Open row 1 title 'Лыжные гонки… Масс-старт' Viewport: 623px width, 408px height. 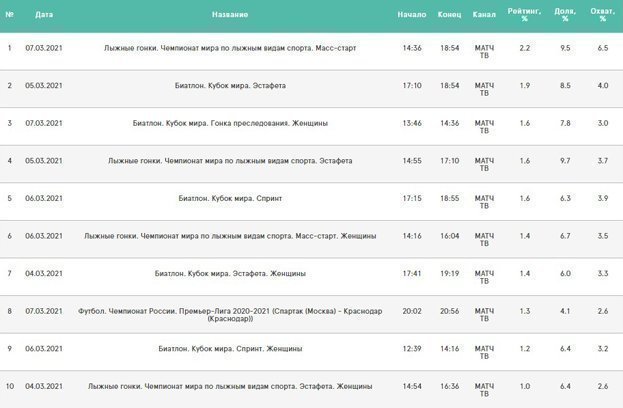(x=230, y=48)
